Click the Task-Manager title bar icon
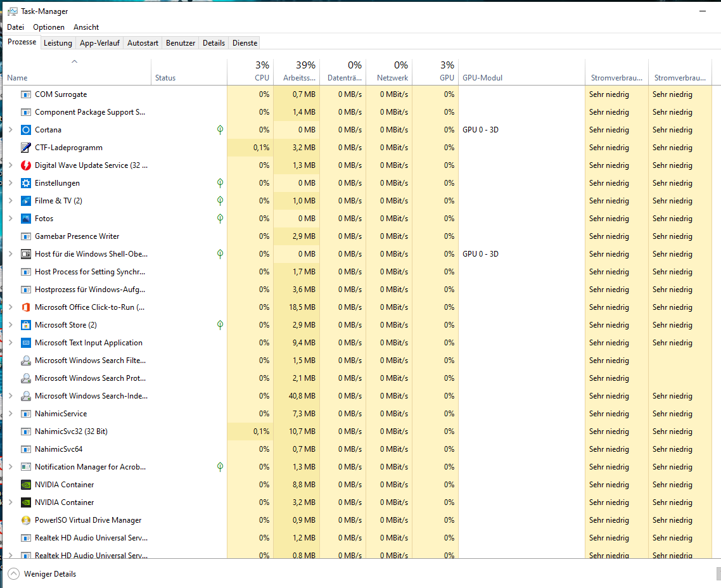This screenshot has width=721, height=588. pyautogui.click(x=13, y=11)
